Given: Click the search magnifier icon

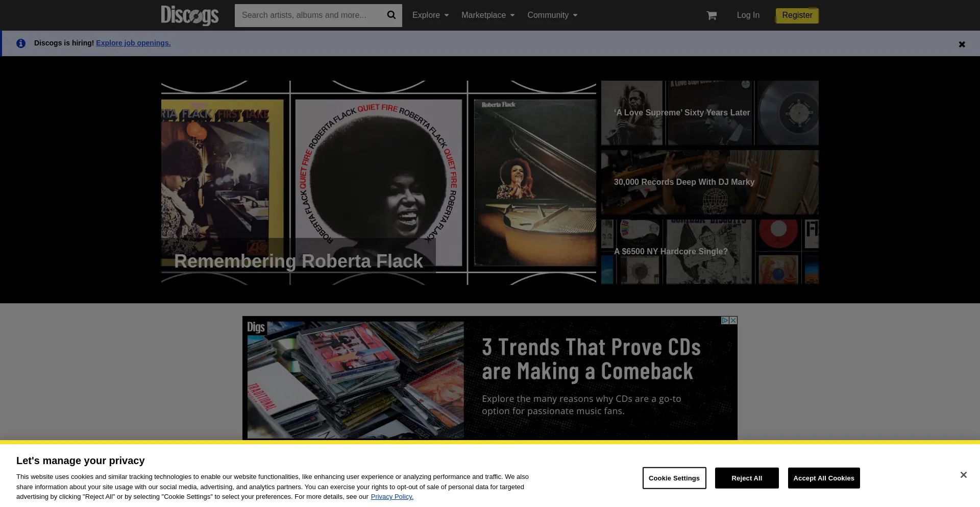Looking at the screenshot, I should click(x=391, y=15).
